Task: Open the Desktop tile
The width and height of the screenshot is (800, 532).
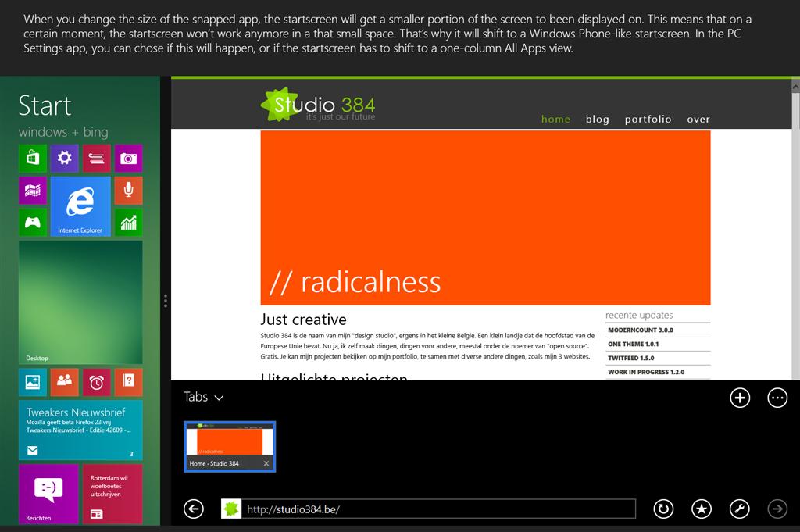Action: click(x=80, y=302)
